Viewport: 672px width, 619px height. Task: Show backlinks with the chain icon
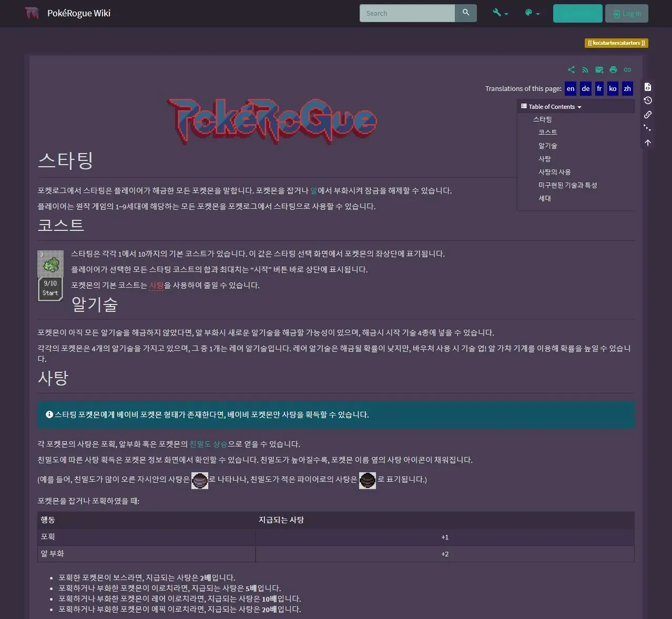[647, 115]
